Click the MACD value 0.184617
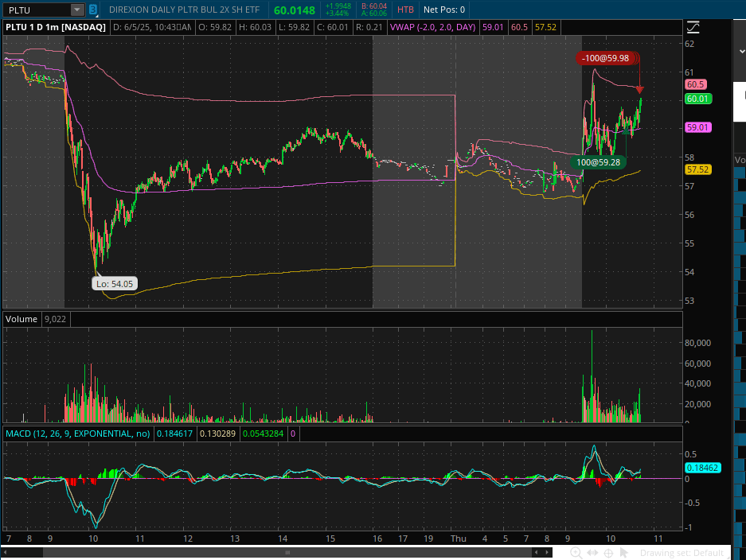Image resolution: width=746 pixels, height=560 pixels. [174, 434]
